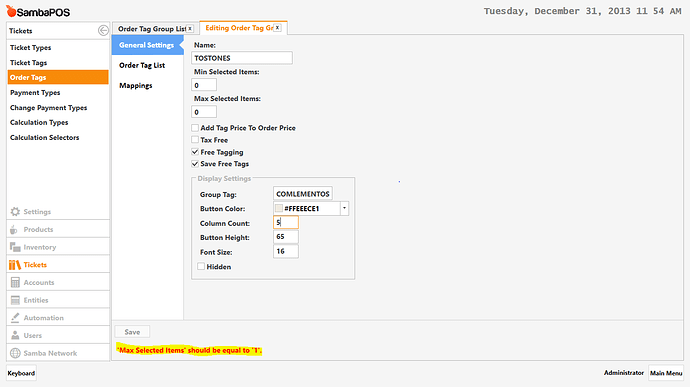Click the Main Menu button
This screenshot has width=690, height=387.
tap(666, 373)
